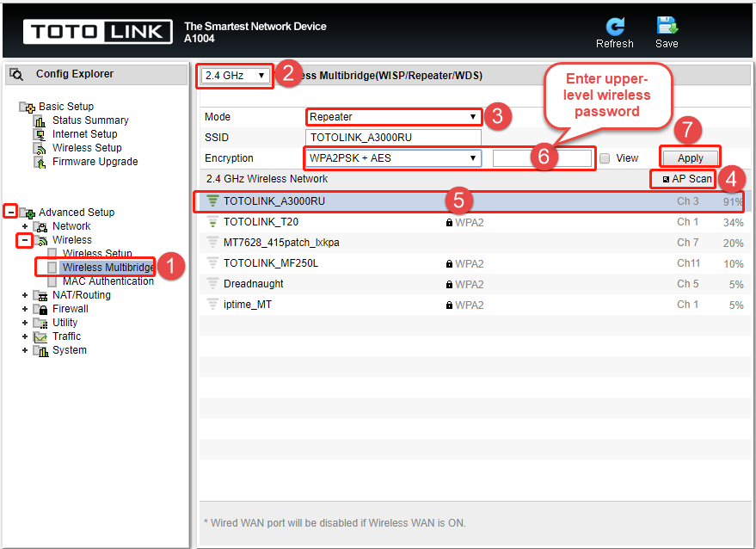This screenshot has height=549, width=756.
Task: Expand the NAT/Routing tree node
Action: pyautogui.click(x=25, y=295)
